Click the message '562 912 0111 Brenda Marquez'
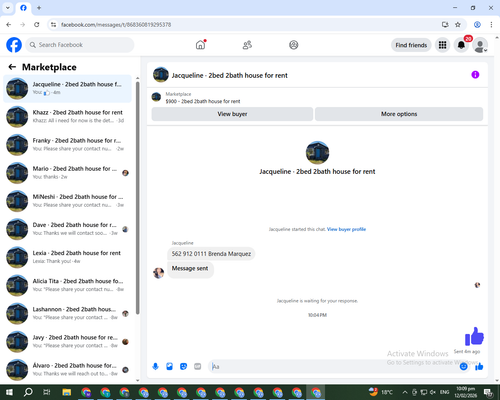 tap(211, 254)
